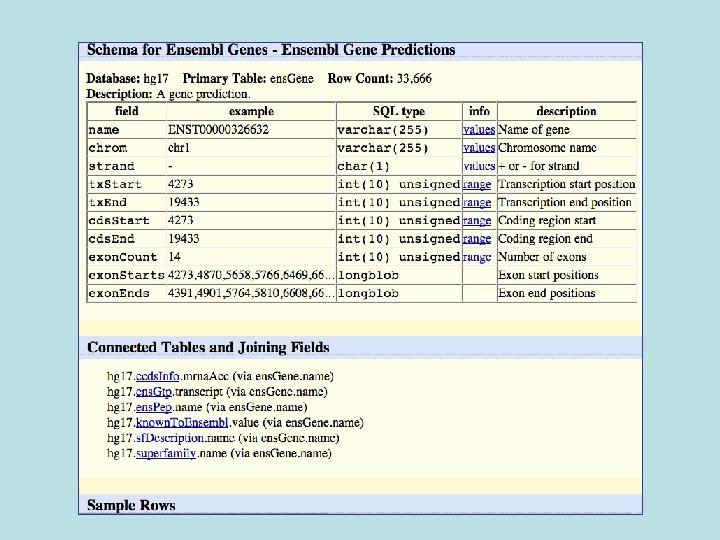Open values link for name field

point(479,130)
